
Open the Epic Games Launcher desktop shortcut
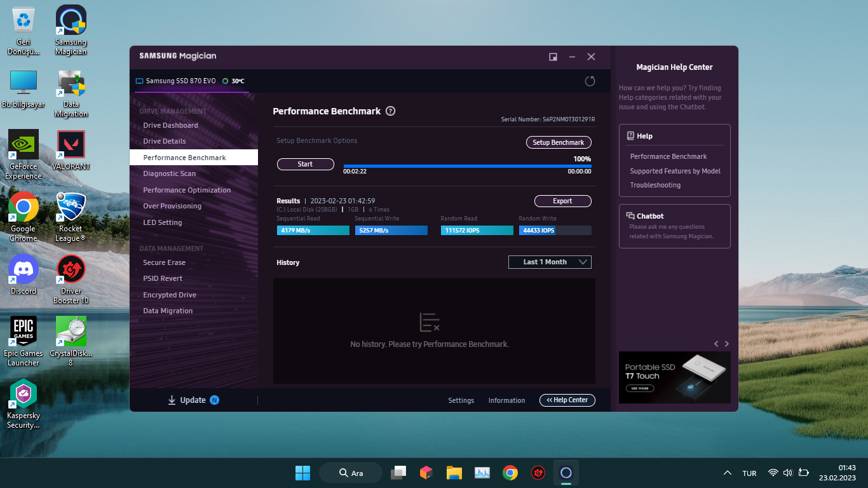24,342
